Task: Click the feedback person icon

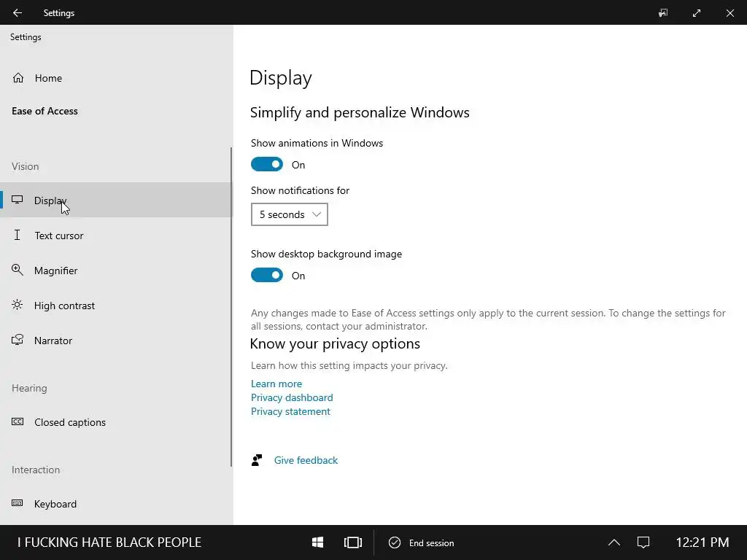Action: point(257,460)
